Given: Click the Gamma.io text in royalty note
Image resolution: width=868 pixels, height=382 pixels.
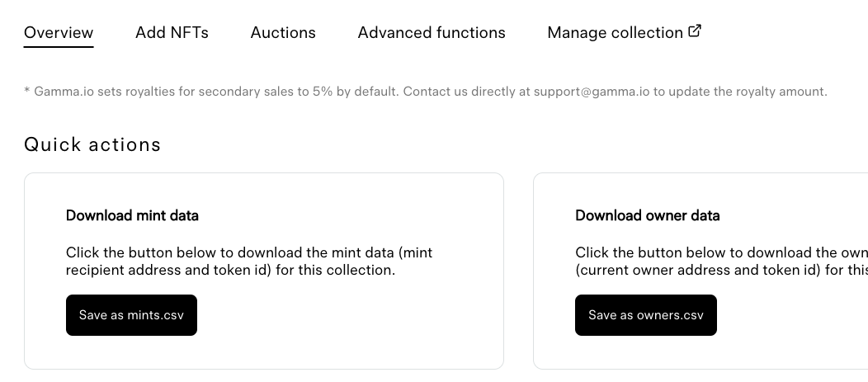Looking at the screenshot, I should click(64, 92).
